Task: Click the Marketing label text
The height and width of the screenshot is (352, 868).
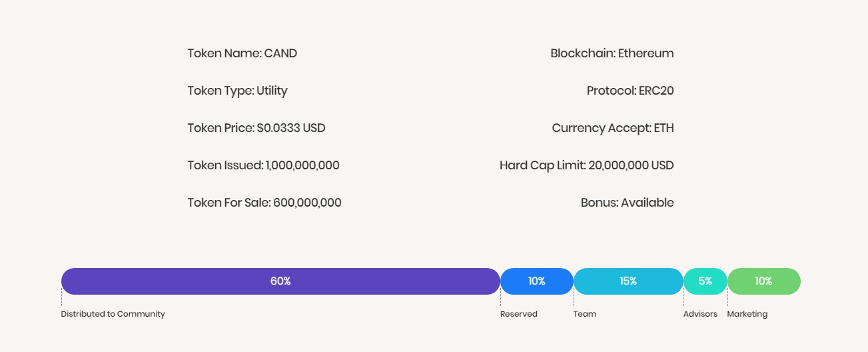Action: point(747,314)
